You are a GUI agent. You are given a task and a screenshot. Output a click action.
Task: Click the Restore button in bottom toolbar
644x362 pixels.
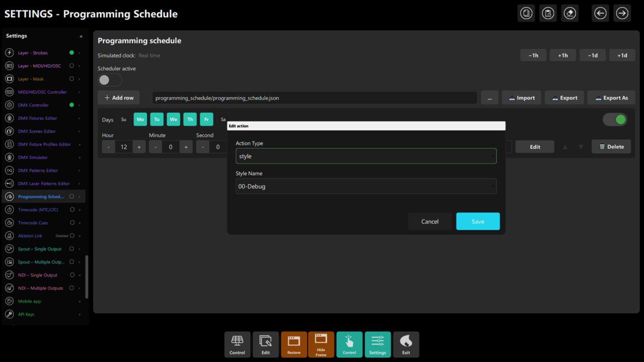pyautogui.click(x=294, y=345)
